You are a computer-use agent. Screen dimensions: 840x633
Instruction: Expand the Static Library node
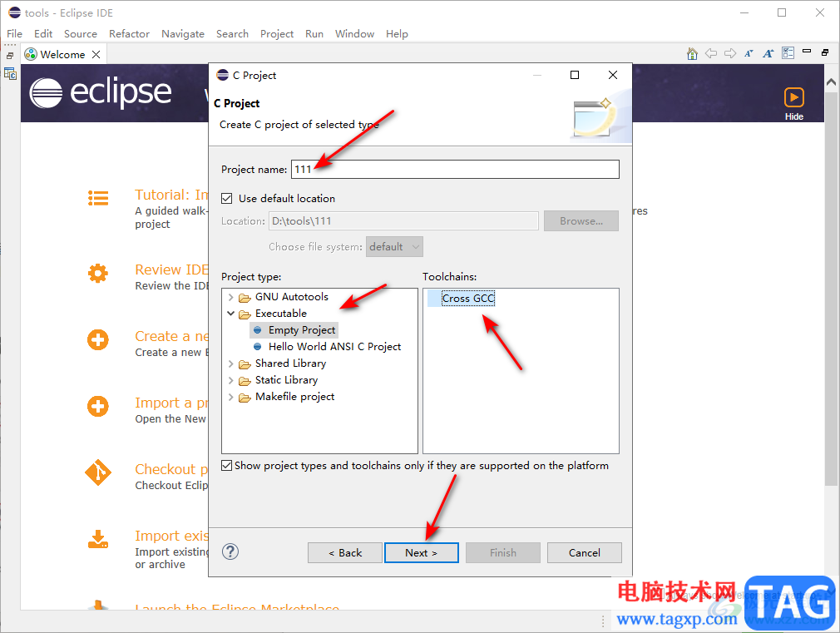pos(231,381)
